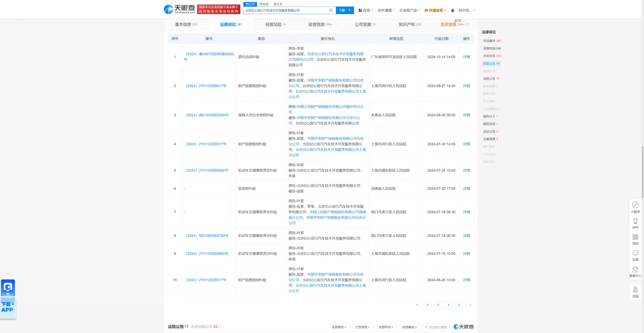The image size is (644, 333).
Task: Open the 知识产权 tab
Action: pyautogui.click(x=410, y=24)
